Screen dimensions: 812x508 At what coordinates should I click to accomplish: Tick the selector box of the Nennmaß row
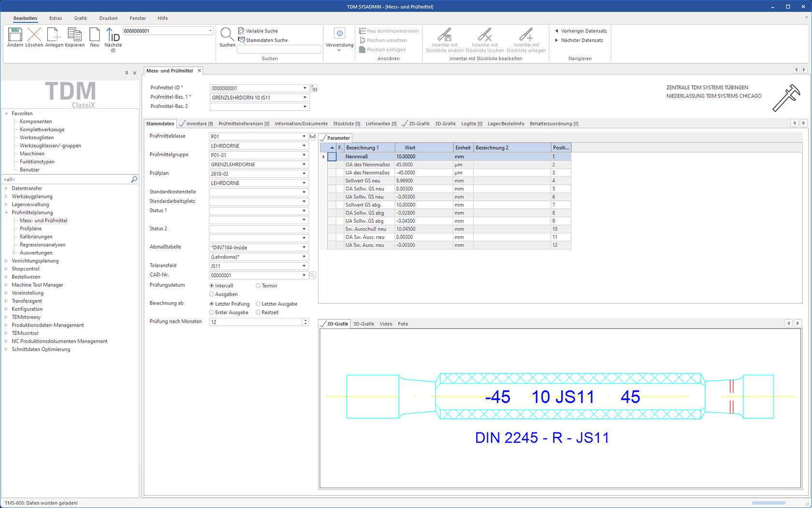[x=332, y=157]
